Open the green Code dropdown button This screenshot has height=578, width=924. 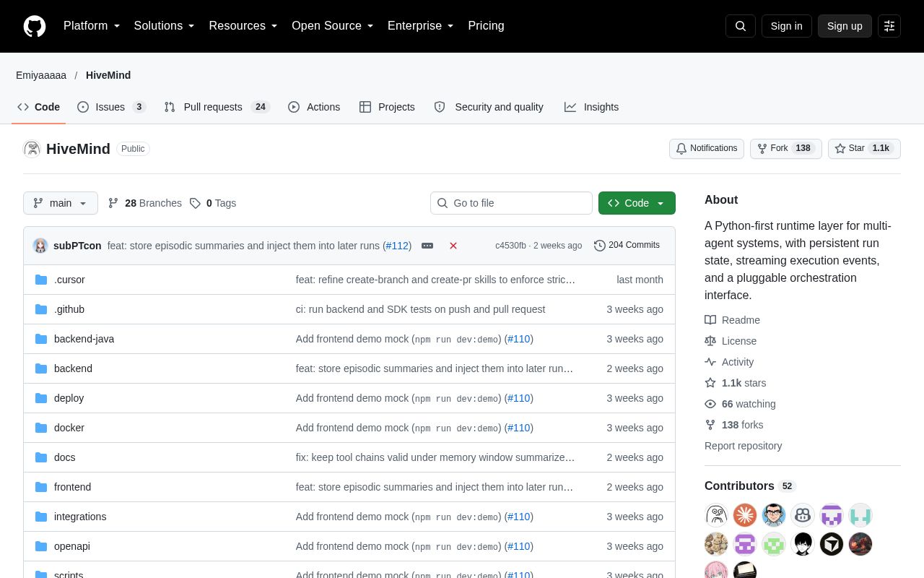pos(637,203)
